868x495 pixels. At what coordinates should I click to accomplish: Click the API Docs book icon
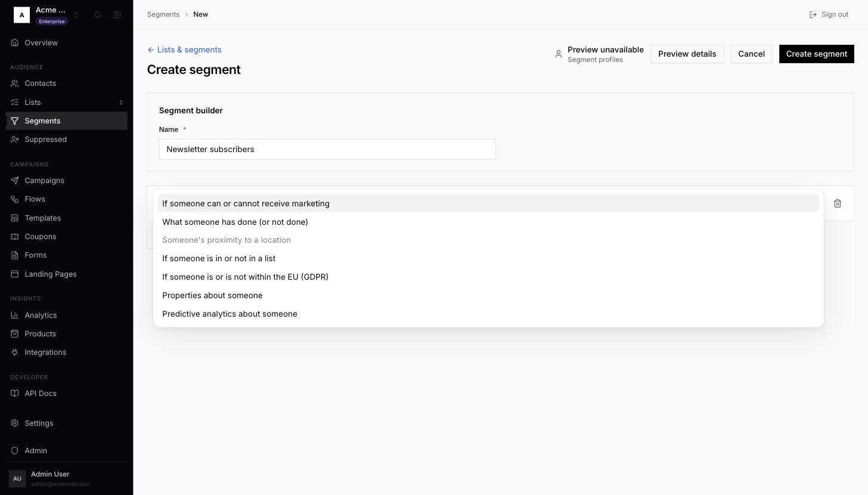15,394
